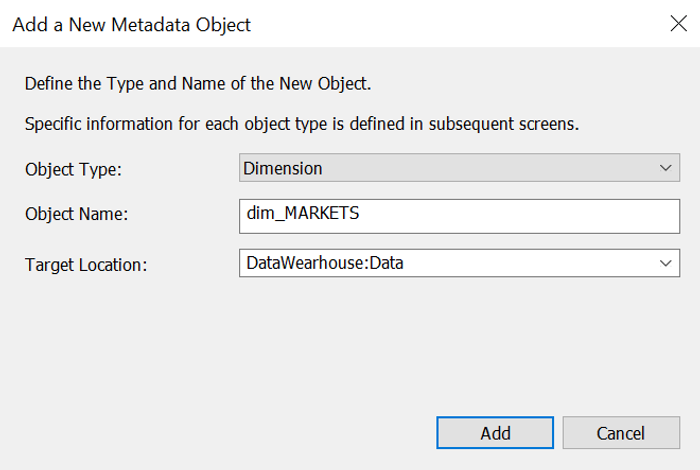Open the Target Location dropdown chevron

pyautogui.click(x=666, y=263)
